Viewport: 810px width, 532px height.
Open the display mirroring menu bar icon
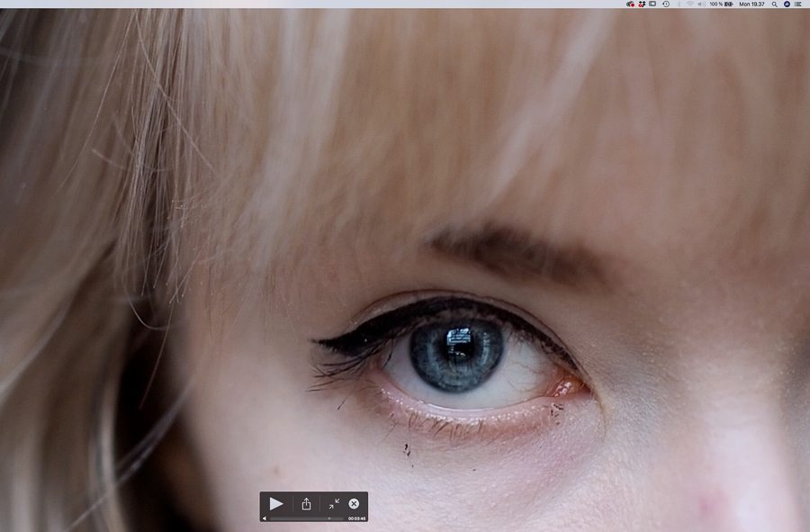653,5
